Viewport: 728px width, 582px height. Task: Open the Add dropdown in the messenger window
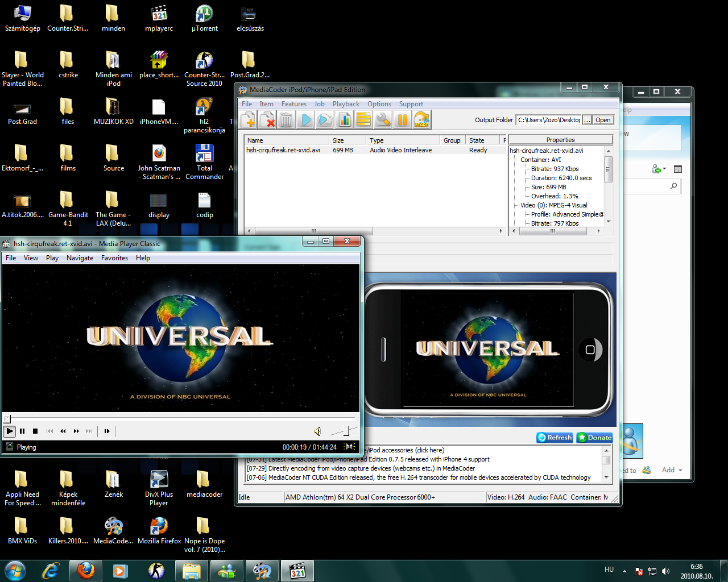pyautogui.click(x=672, y=470)
